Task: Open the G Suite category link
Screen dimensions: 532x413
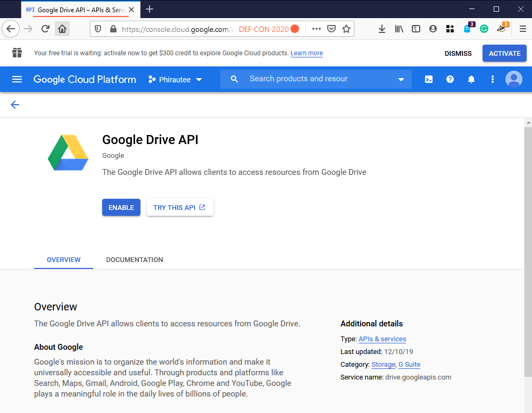Action: 409,365
